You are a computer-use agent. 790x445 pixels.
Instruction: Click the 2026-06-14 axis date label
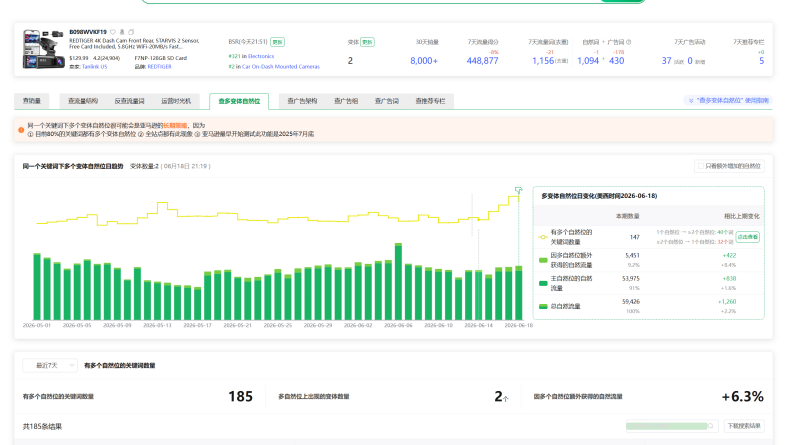[x=478, y=326]
